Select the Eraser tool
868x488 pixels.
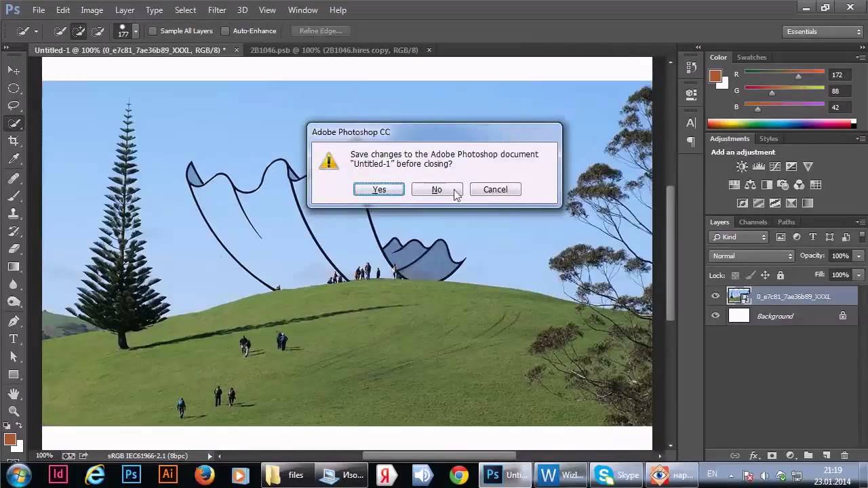[14, 249]
